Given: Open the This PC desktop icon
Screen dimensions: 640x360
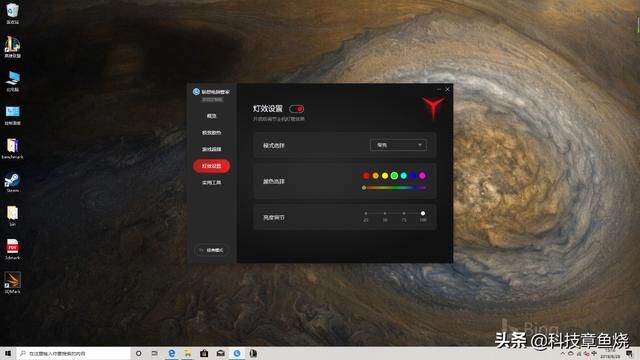Looking at the screenshot, I should (13, 81).
